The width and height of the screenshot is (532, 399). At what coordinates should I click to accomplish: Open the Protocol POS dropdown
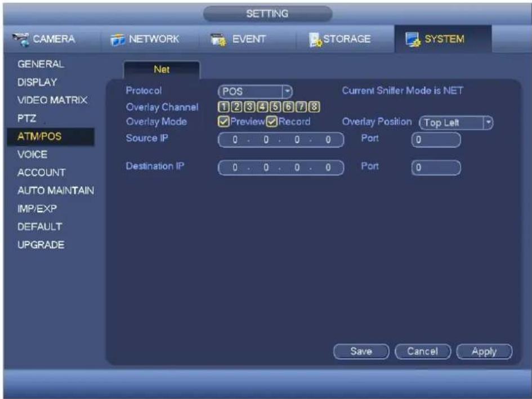click(255, 91)
